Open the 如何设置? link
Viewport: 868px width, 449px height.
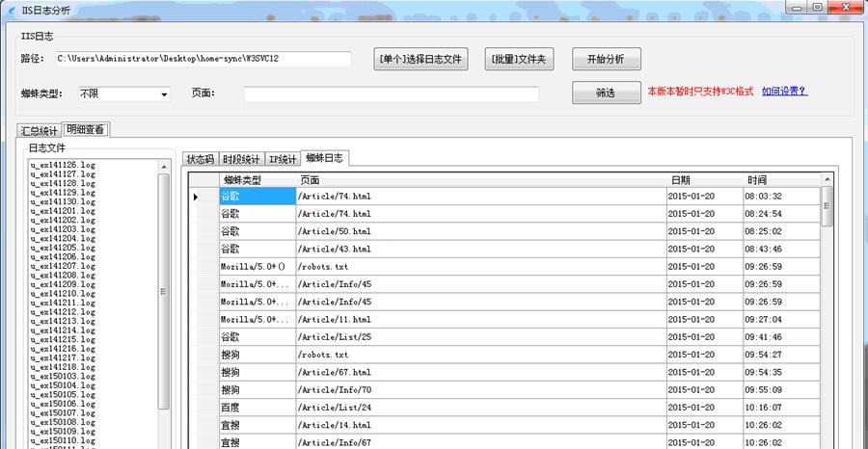point(784,92)
